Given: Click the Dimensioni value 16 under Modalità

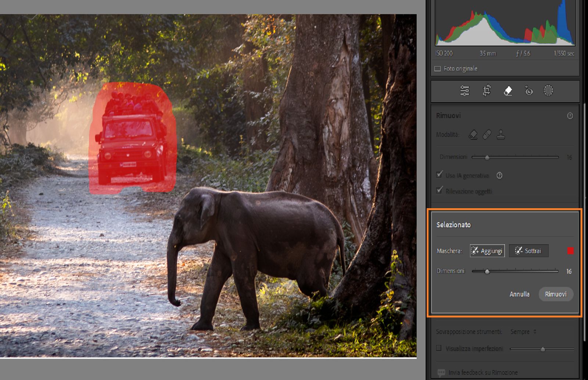Looking at the screenshot, I should [x=569, y=157].
